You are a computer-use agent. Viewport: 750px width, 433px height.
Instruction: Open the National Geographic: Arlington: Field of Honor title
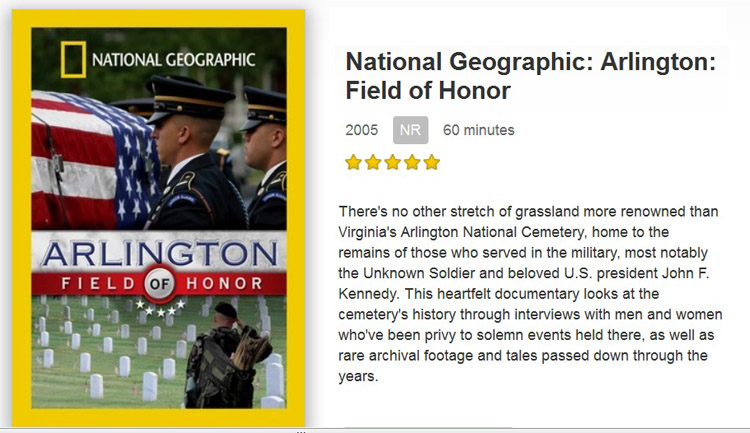click(x=530, y=75)
